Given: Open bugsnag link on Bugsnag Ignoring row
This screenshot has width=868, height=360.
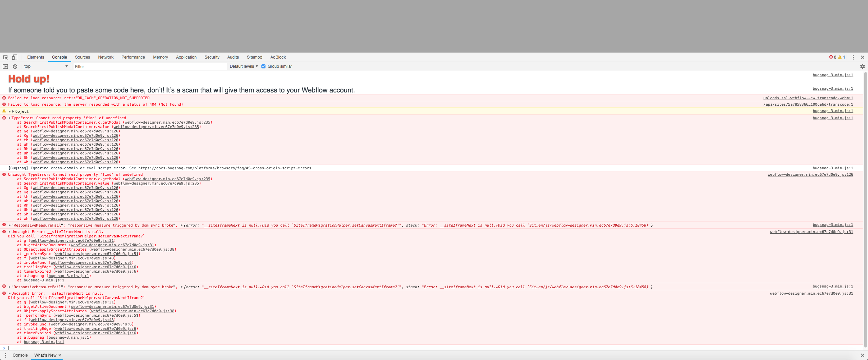Looking at the screenshot, I should tap(833, 168).
